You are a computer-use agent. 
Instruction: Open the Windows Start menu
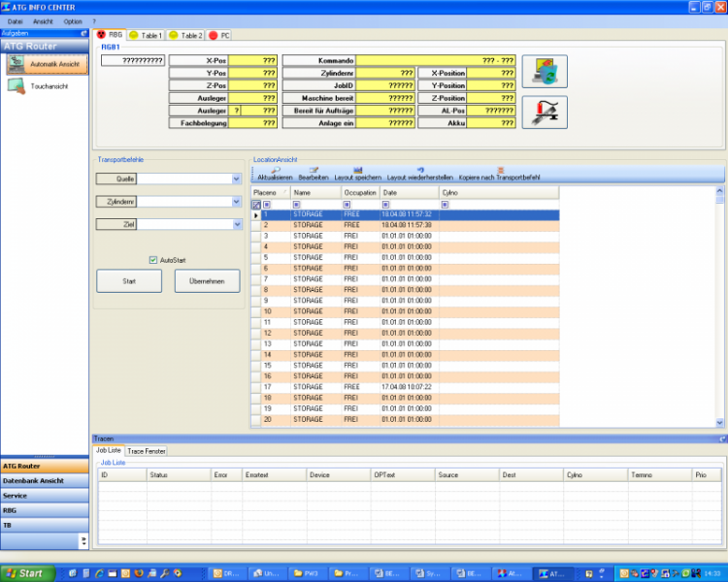tap(26, 573)
